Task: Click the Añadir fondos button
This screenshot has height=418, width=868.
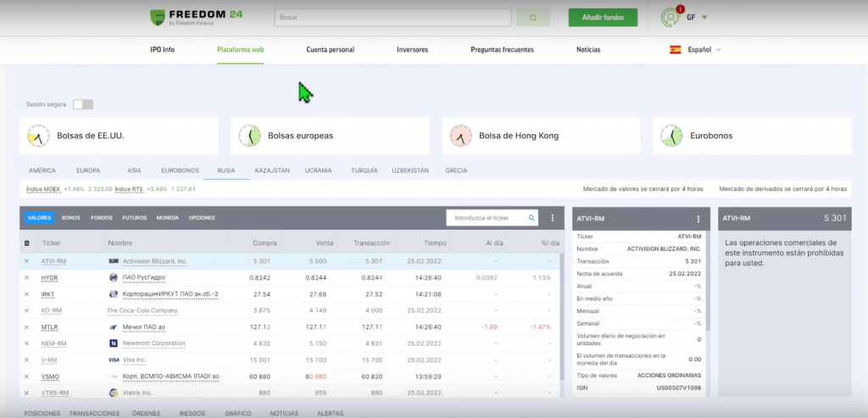Action: (x=603, y=18)
